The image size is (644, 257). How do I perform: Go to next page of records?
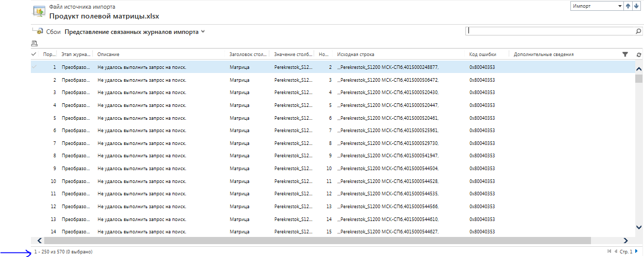click(x=636, y=251)
